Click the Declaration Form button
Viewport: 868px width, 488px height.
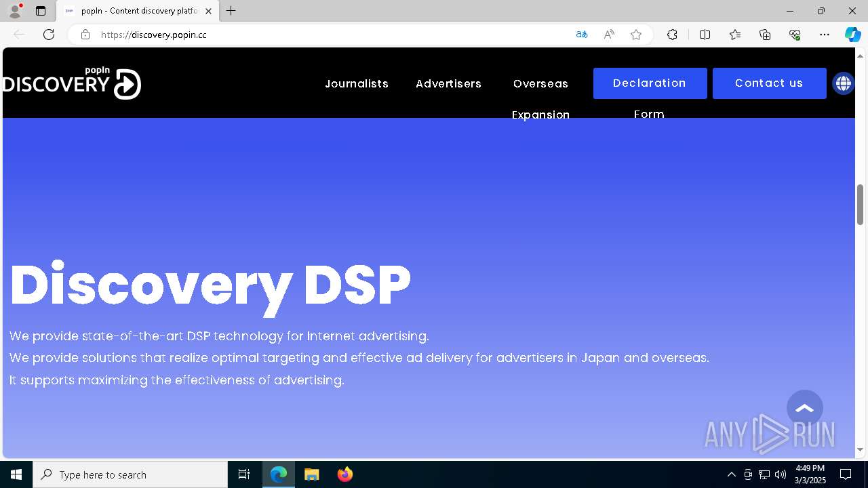[x=650, y=83]
